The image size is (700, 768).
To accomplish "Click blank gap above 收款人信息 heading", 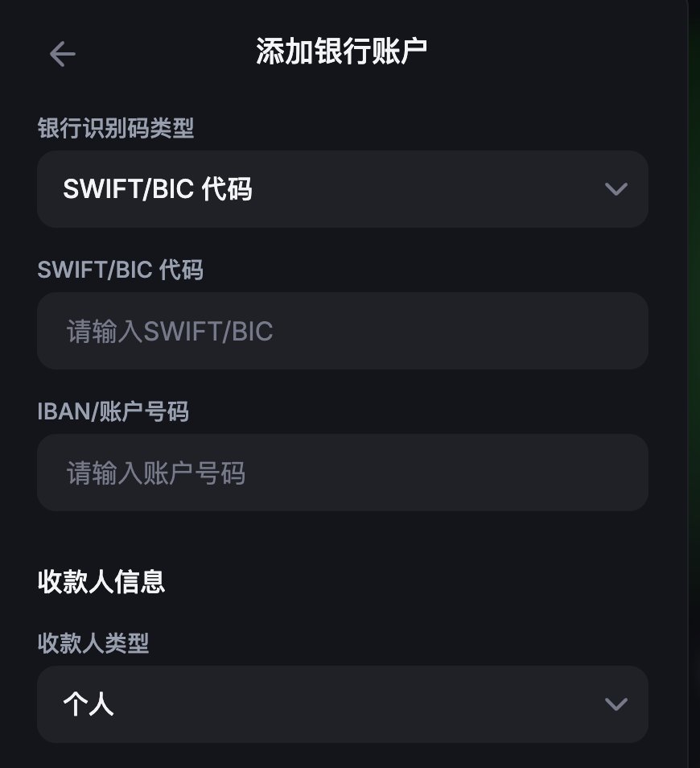I will pos(343,539).
